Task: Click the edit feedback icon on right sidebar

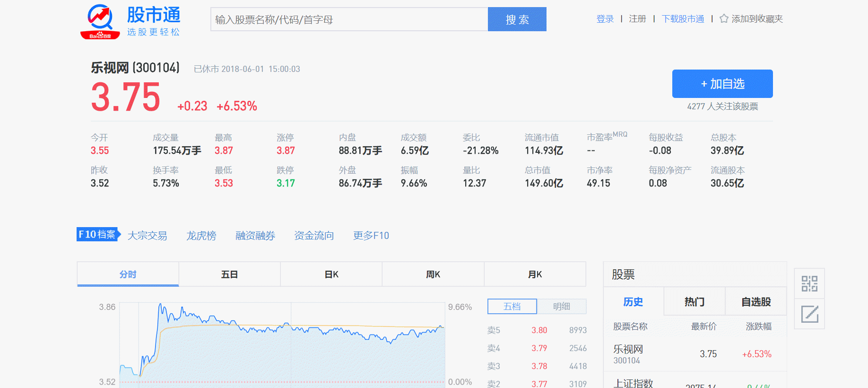Action: point(809,314)
